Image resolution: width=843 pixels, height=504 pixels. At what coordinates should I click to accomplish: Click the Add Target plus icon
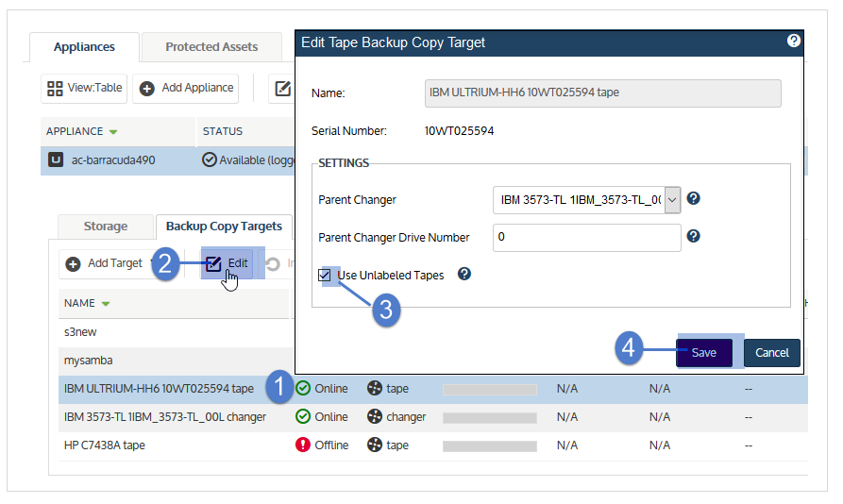point(73,264)
